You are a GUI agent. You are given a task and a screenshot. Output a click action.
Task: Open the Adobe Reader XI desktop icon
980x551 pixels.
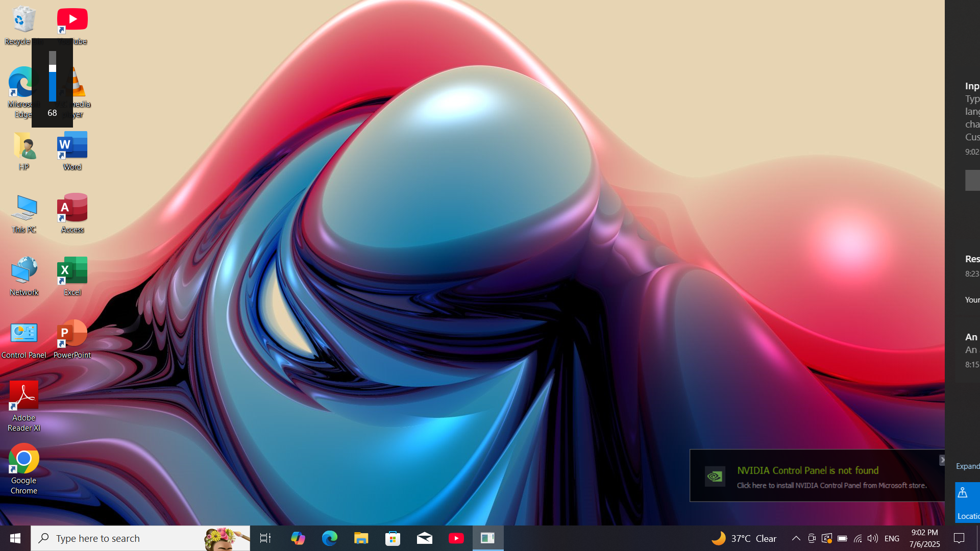23,406
